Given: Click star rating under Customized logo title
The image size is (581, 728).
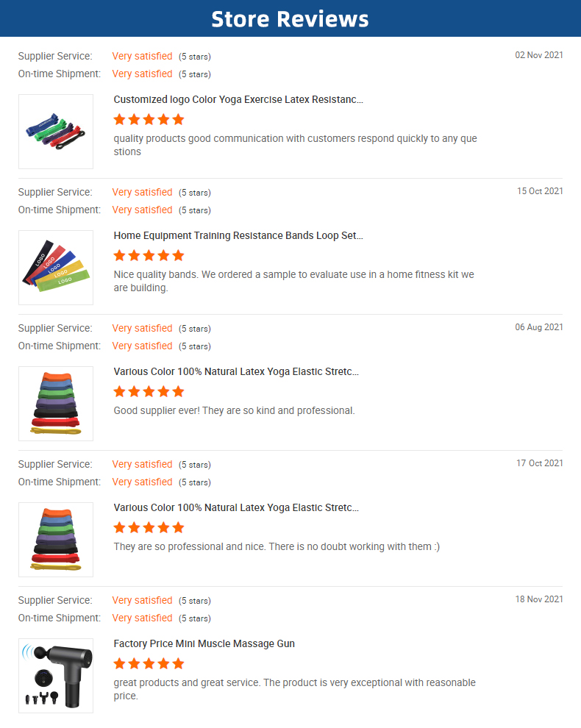Looking at the screenshot, I should point(149,119).
